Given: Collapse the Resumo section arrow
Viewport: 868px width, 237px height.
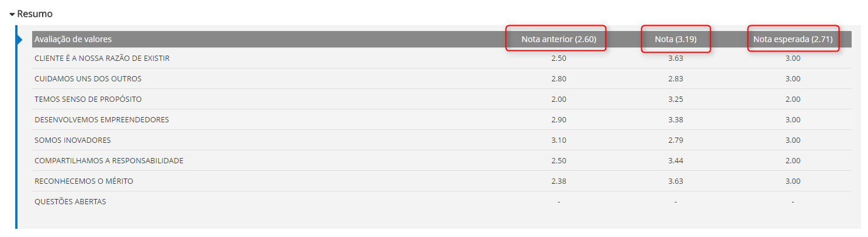Looking at the screenshot, I should (x=12, y=13).
